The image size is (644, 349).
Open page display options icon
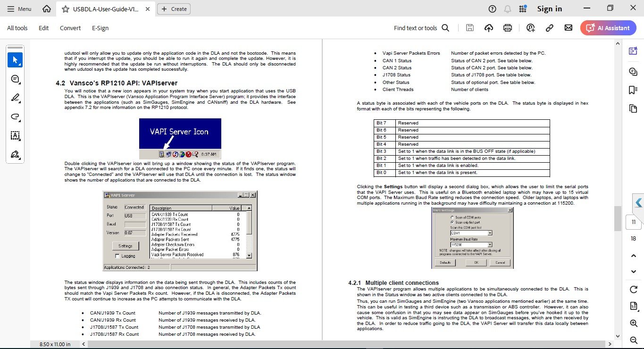tap(634, 306)
